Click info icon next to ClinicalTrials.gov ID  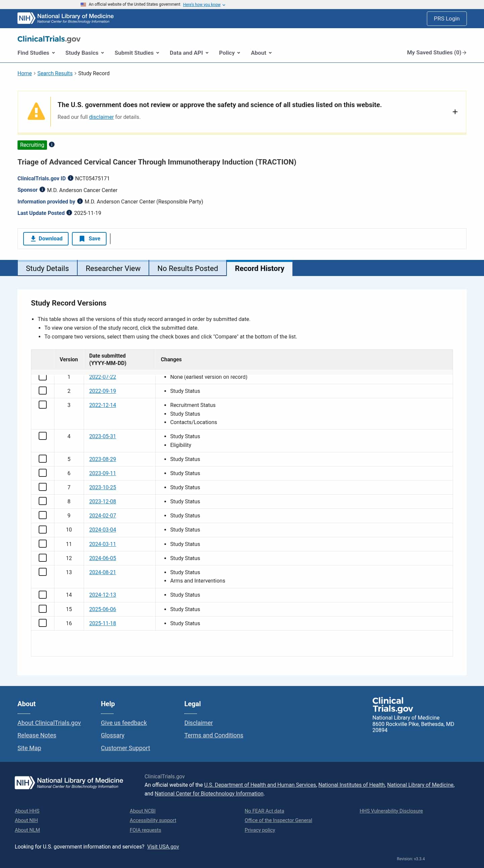[x=71, y=178]
